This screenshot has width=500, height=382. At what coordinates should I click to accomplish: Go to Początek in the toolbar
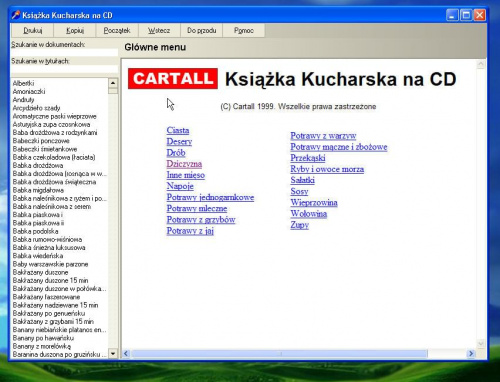117,30
